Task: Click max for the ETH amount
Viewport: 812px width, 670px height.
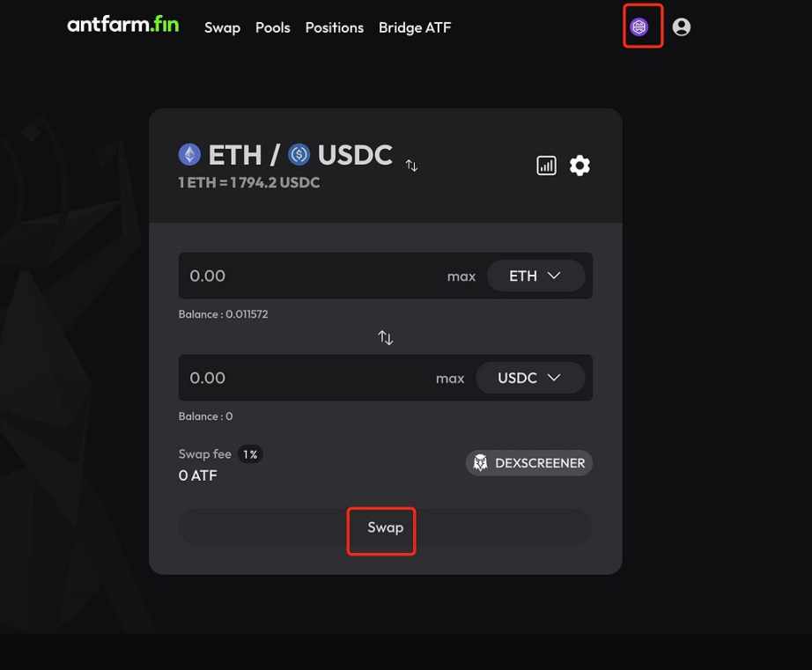Action: pos(461,276)
